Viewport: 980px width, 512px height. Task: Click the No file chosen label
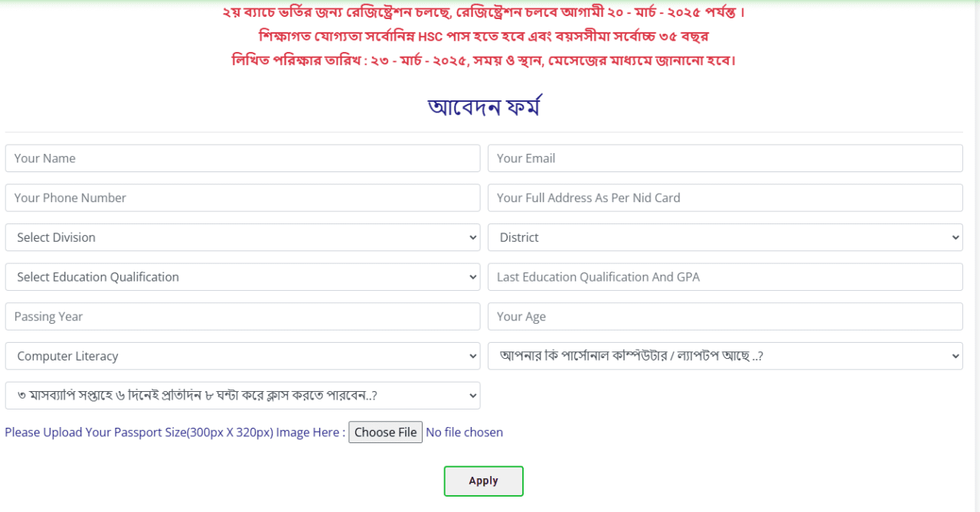[464, 432]
